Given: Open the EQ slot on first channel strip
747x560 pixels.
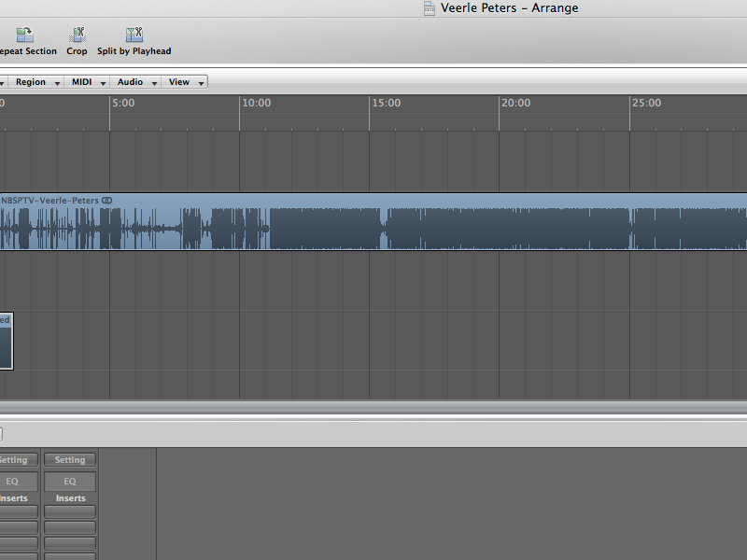Looking at the screenshot, I should click(19, 482).
